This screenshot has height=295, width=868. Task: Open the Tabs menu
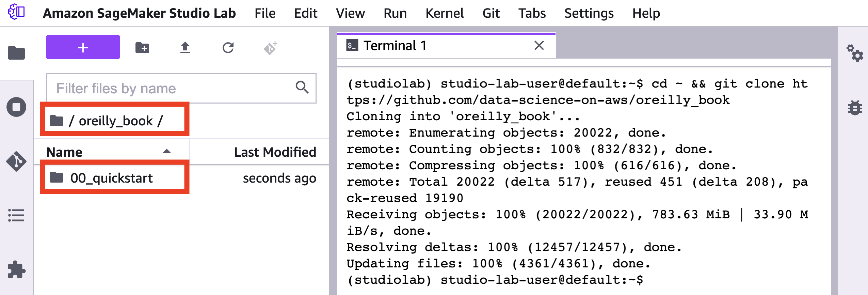[532, 13]
